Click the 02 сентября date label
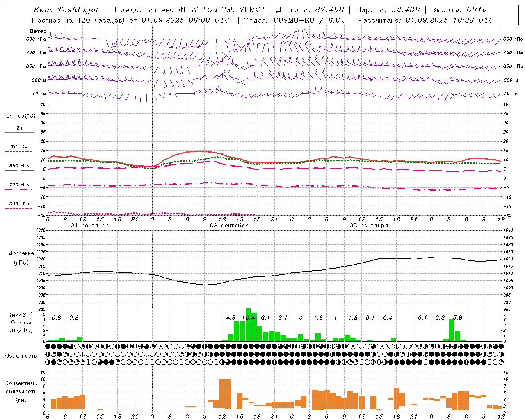The image size is (525, 420). coord(229,226)
